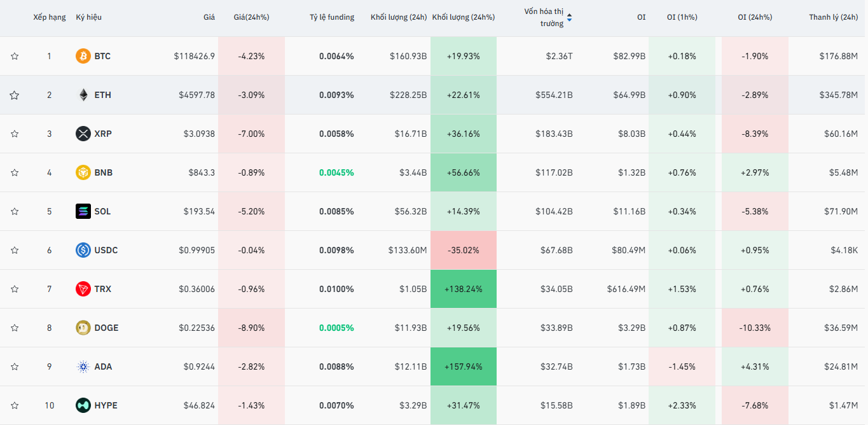Open the USDC symbol link
The height and width of the screenshot is (425, 868).
pyautogui.click(x=106, y=250)
